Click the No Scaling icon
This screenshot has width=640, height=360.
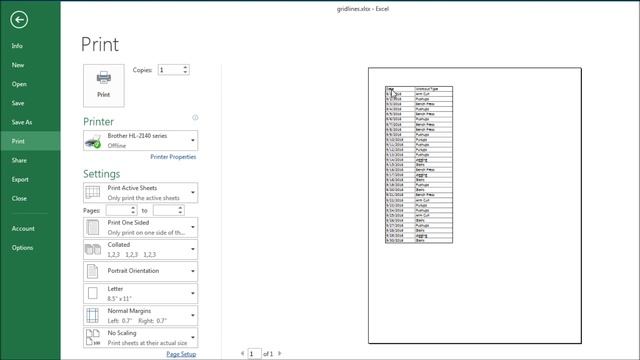[93, 338]
